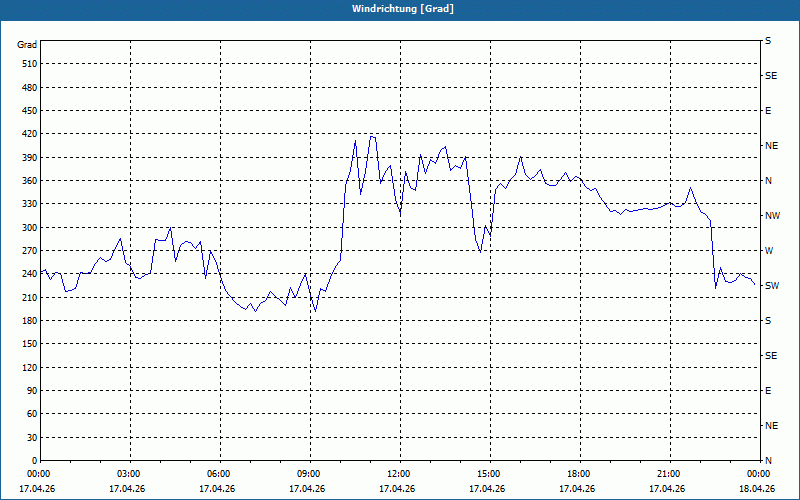Pick the 360 degree axis label
Screen dimensions: 800x500
pyautogui.click(x=30, y=181)
